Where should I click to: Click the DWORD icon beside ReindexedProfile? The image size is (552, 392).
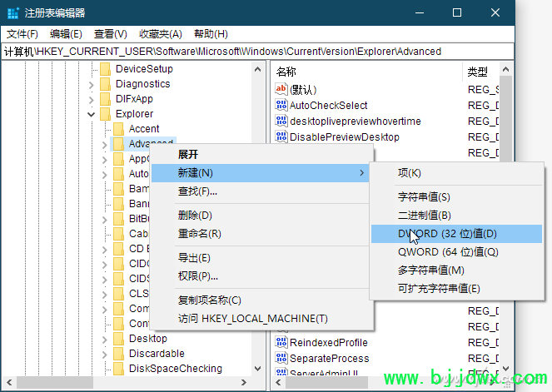(281, 342)
